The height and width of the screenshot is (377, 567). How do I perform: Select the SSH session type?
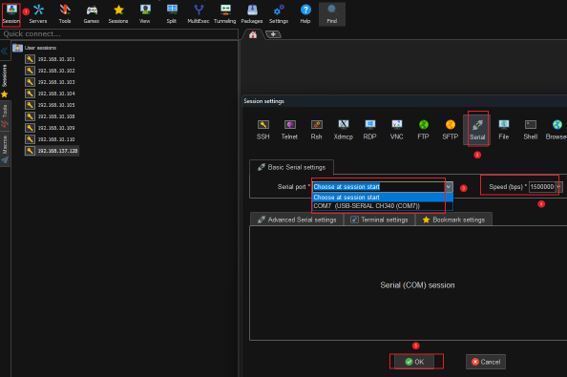[x=263, y=129]
